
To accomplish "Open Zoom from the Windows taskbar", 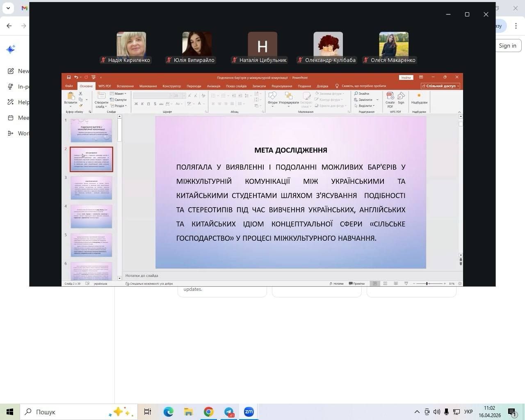I will tap(249, 412).
